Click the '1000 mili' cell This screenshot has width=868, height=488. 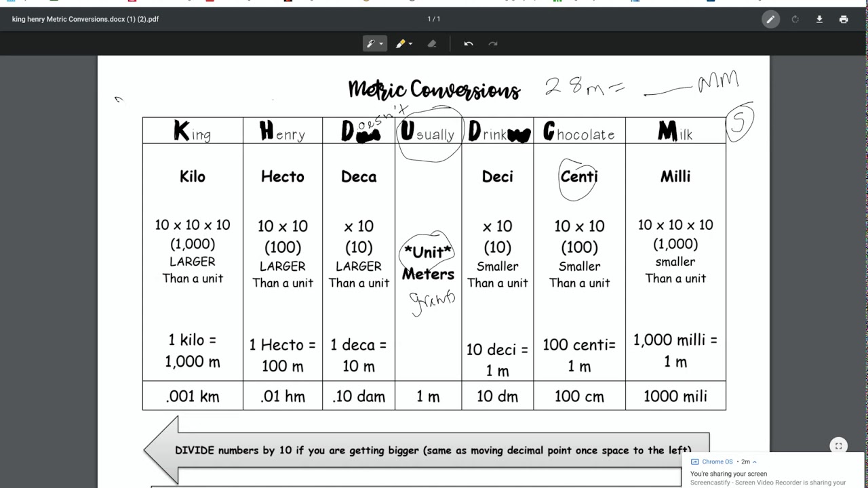(675, 396)
